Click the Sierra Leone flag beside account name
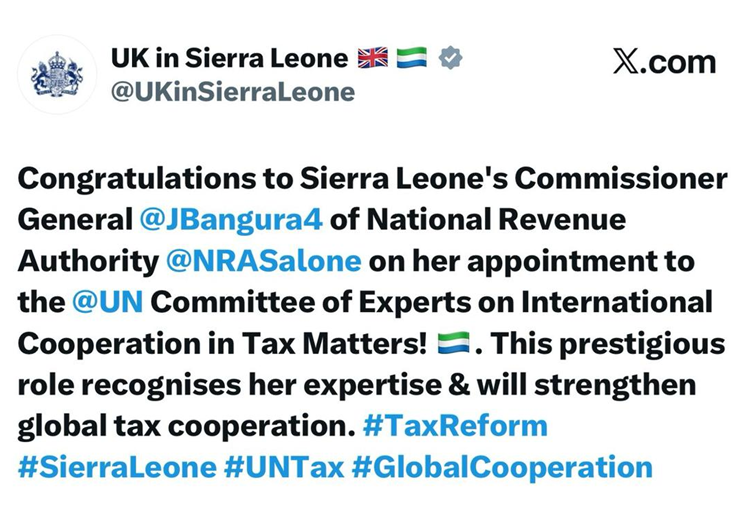The image size is (747, 521). (x=409, y=59)
